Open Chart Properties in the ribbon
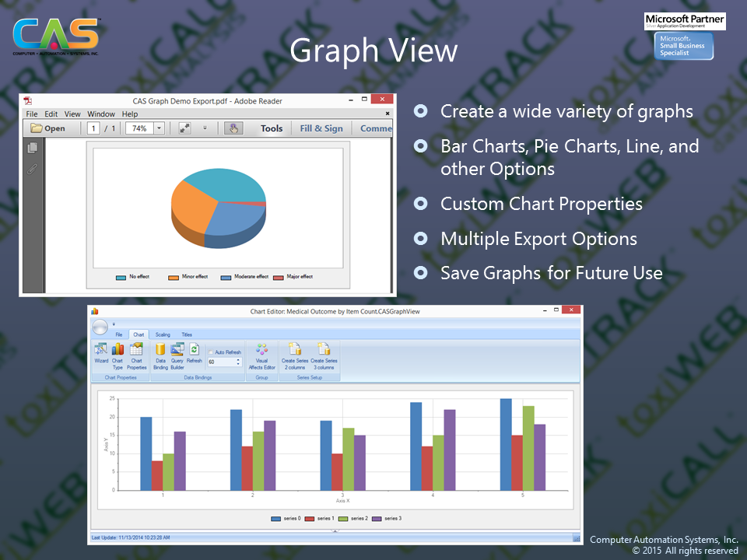The image size is (747, 560). [136, 355]
